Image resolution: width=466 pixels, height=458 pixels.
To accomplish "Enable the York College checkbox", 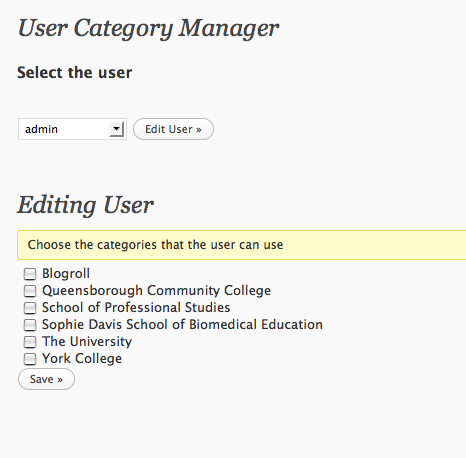I will pos(30,359).
